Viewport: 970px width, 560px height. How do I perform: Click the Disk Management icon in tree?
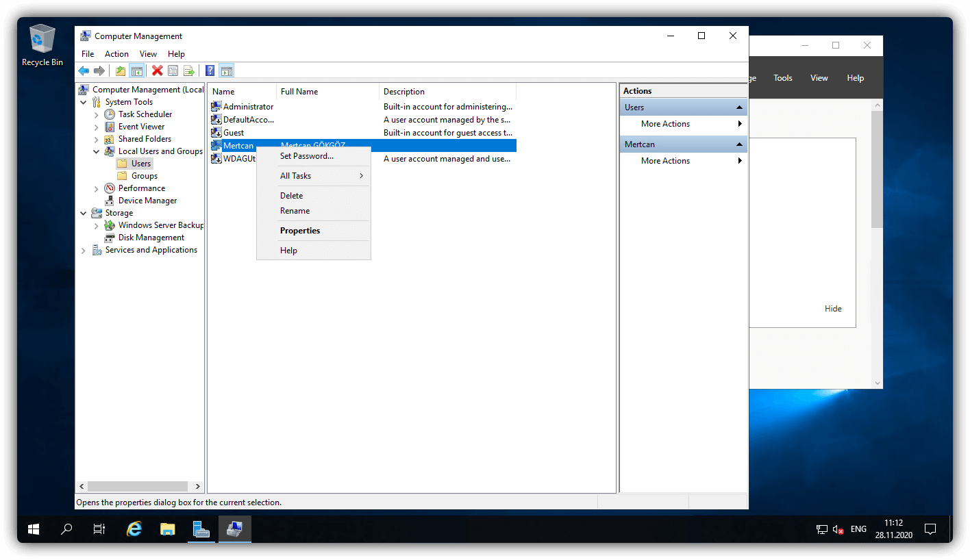pyautogui.click(x=110, y=238)
